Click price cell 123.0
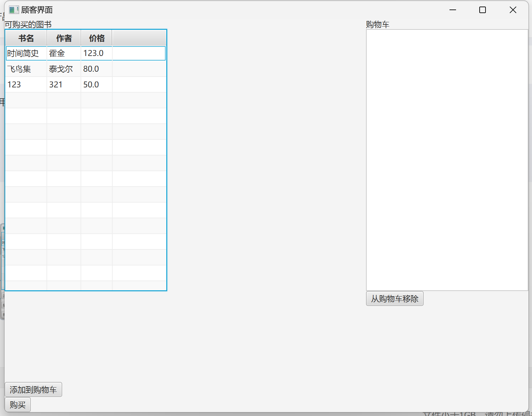532x416 pixels. coord(97,53)
